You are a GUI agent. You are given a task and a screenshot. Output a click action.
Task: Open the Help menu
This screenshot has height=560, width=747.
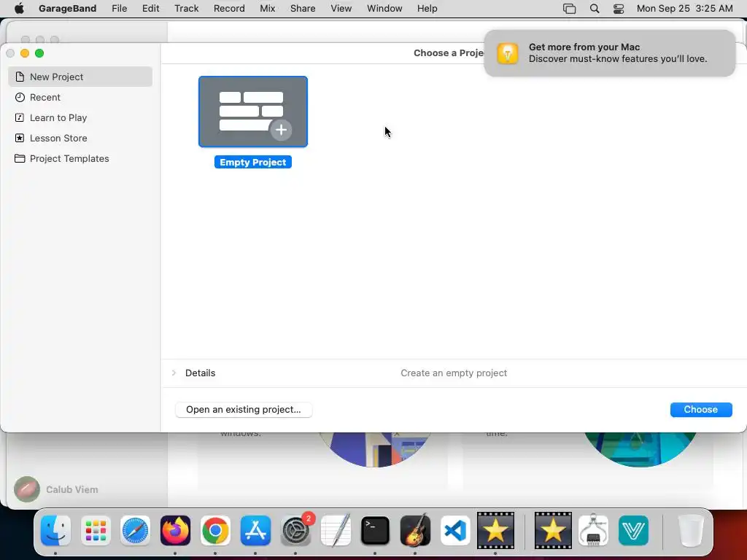click(427, 8)
